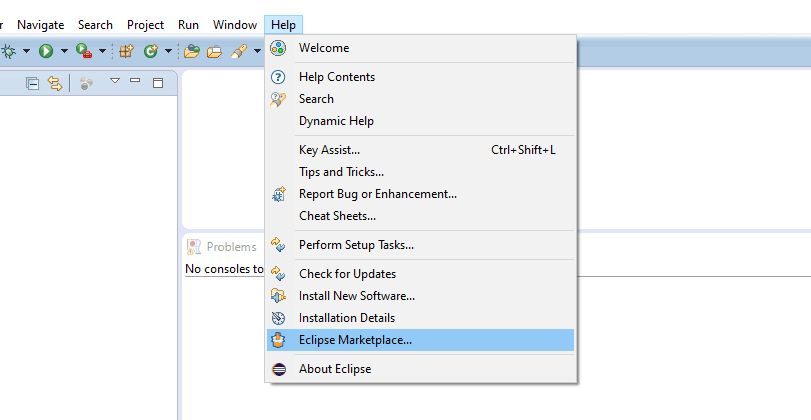Open Help Contents from the menu

[x=336, y=77]
